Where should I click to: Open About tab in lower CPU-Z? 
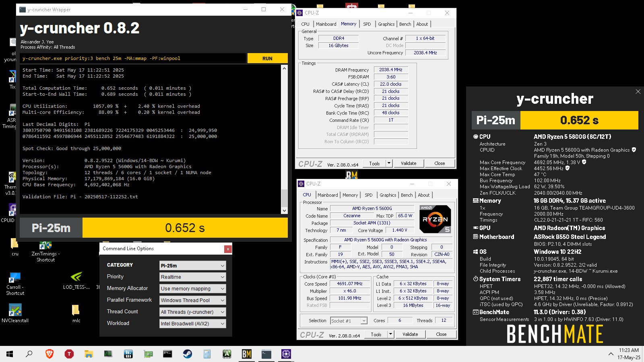click(424, 195)
